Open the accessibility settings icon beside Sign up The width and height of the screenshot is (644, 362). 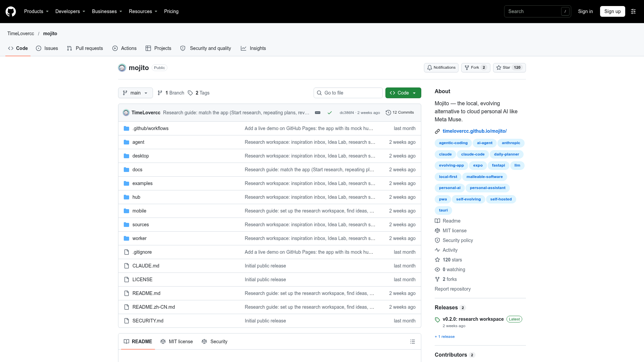click(633, 11)
